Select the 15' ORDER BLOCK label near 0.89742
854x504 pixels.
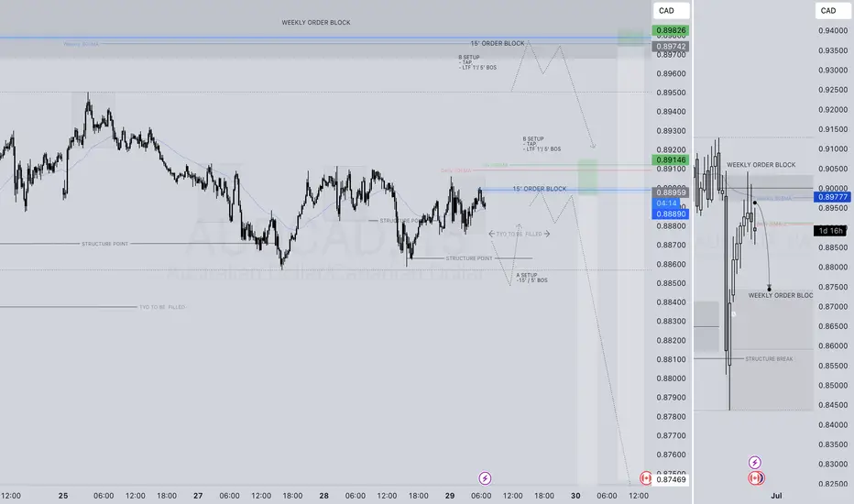pos(498,43)
